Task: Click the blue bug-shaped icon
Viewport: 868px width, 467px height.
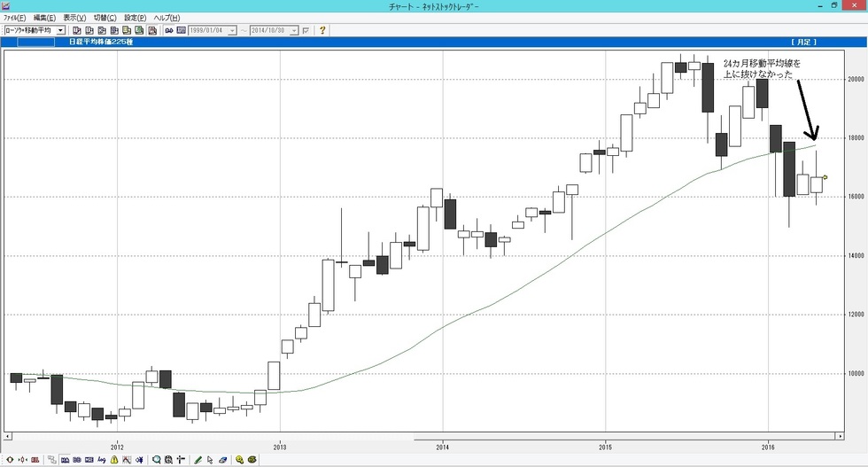Action: point(139,460)
